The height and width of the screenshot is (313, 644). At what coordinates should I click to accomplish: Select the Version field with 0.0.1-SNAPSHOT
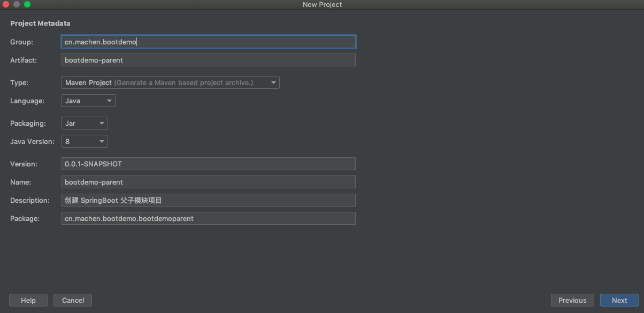click(x=209, y=164)
